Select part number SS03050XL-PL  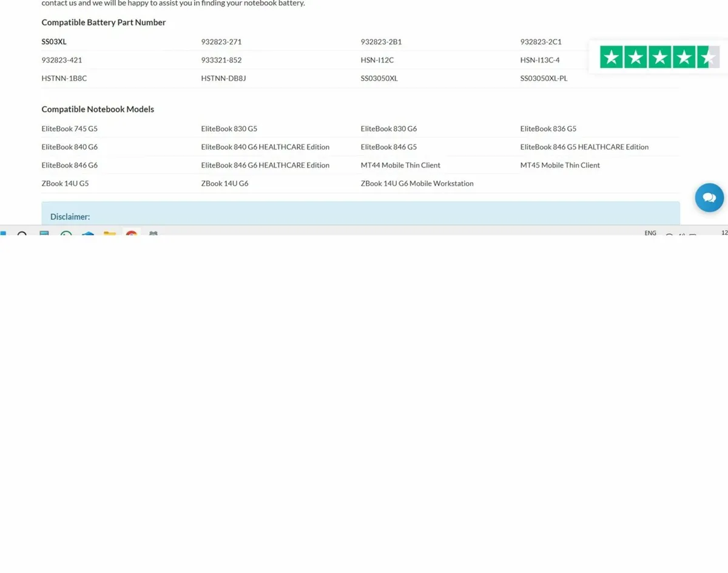coord(544,78)
